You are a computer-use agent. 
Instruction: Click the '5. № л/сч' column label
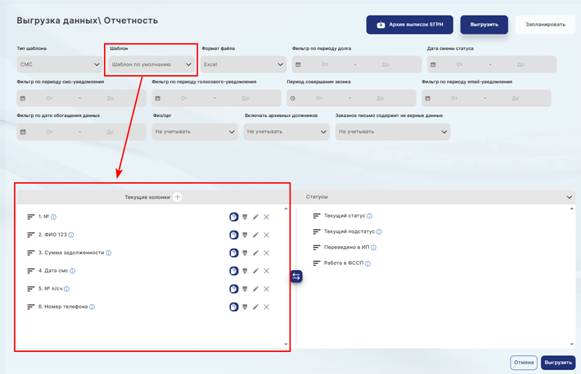click(50, 289)
